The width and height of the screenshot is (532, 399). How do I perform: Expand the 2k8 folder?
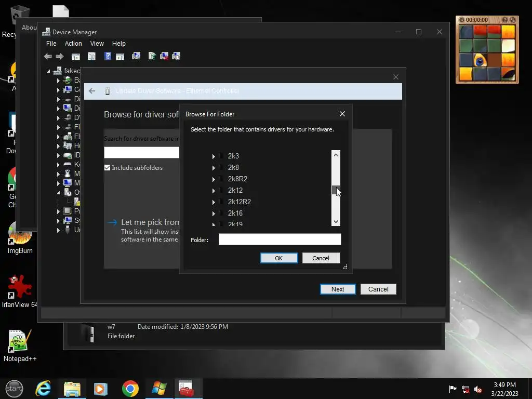point(214,168)
